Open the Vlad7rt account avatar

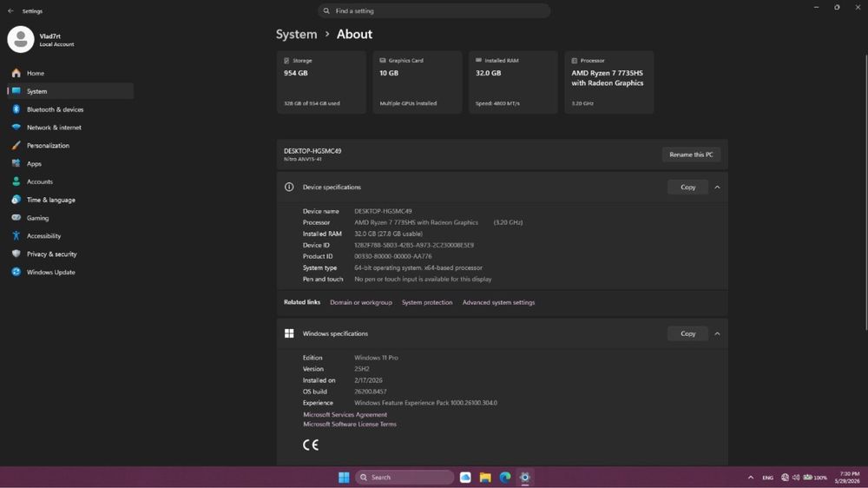21,39
